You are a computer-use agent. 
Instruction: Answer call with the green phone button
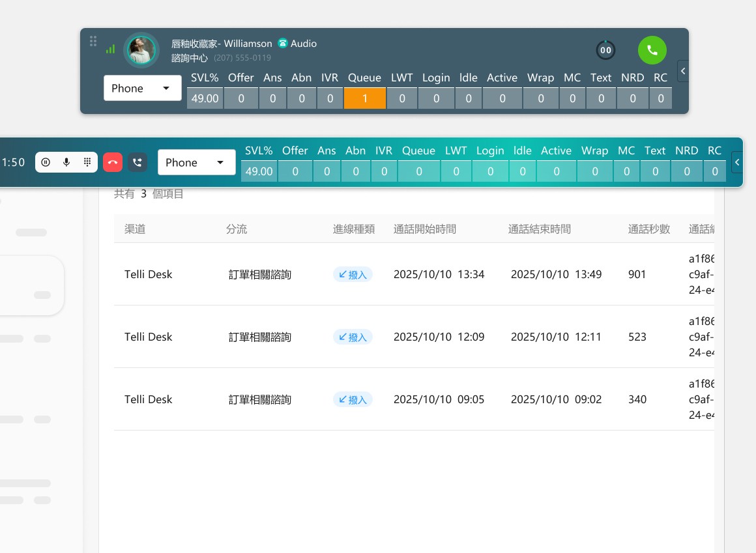pos(652,50)
